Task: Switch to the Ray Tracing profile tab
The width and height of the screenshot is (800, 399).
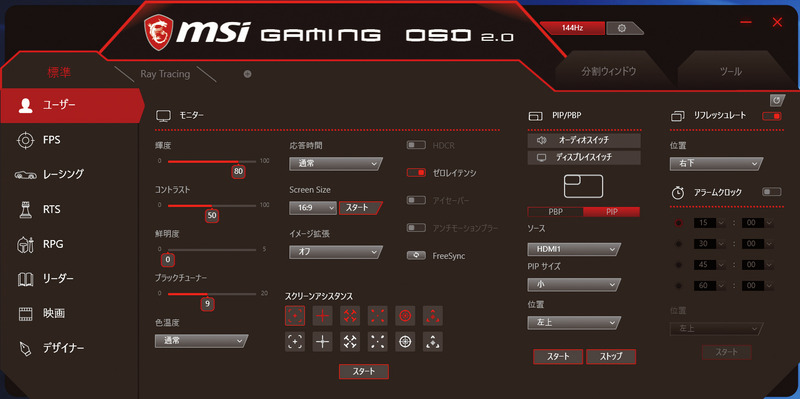Action: 165,74
